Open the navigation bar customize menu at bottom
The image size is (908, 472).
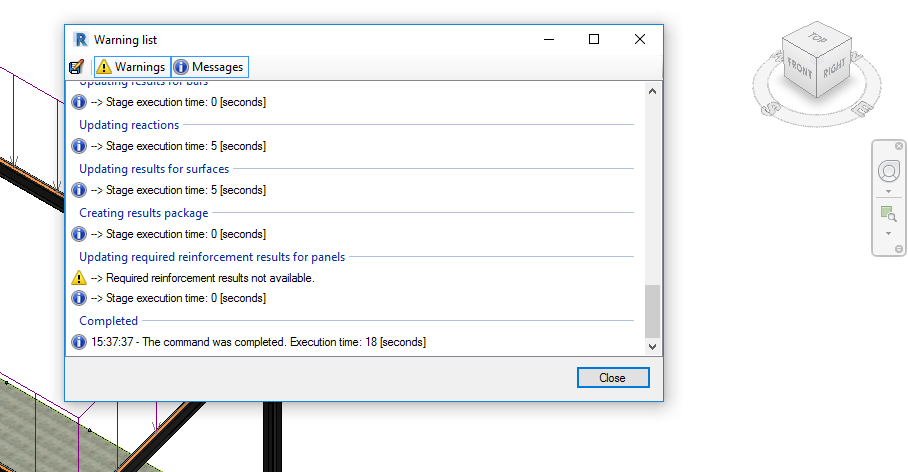click(x=899, y=249)
